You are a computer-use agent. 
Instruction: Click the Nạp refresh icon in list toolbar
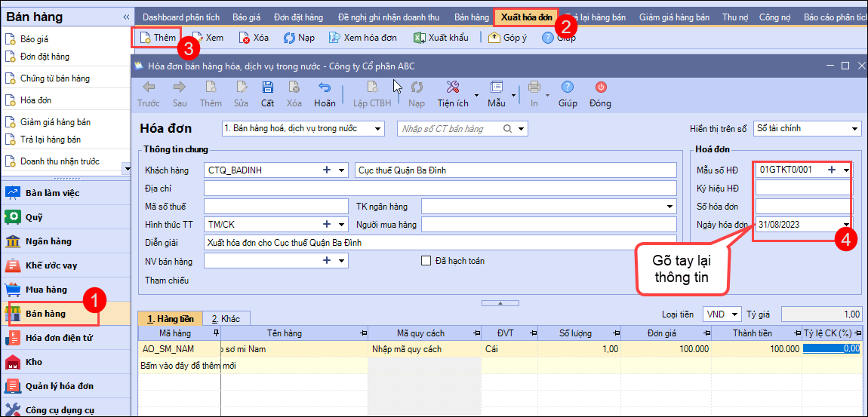click(x=289, y=38)
